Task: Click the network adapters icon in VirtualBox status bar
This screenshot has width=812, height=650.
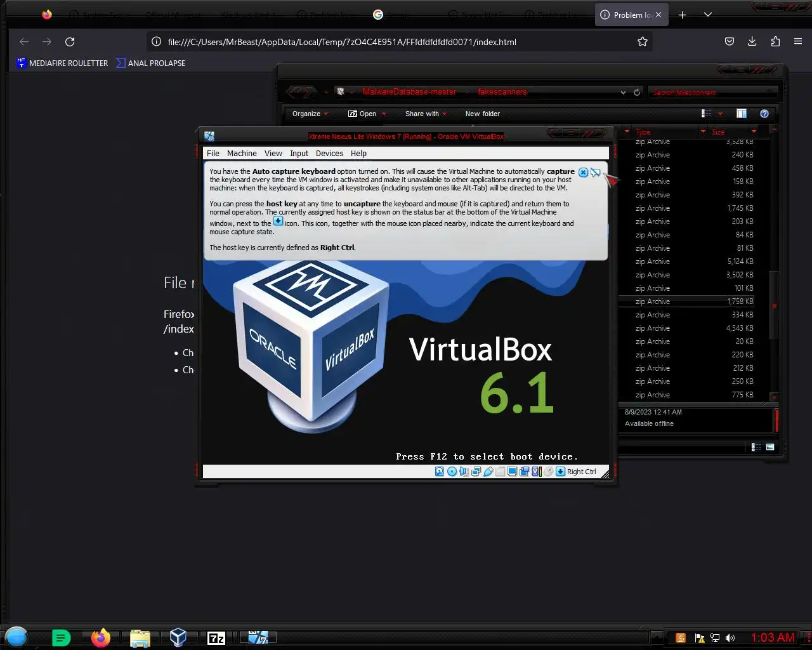Action: (x=476, y=472)
